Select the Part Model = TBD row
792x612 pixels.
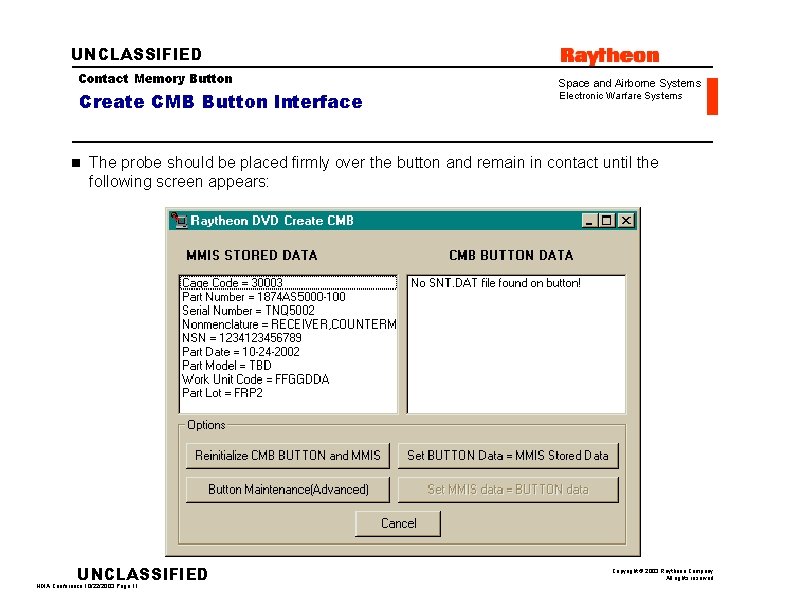tap(288, 366)
